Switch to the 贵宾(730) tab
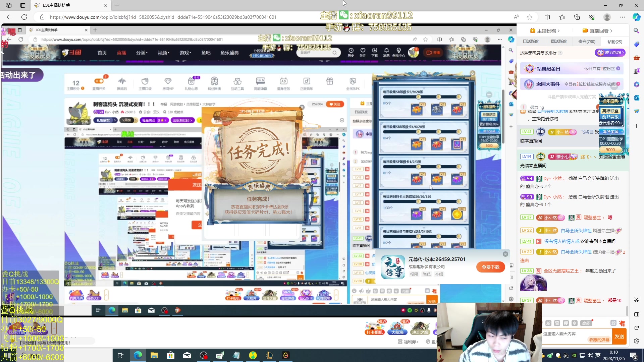The height and width of the screenshot is (362, 644). point(587,42)
